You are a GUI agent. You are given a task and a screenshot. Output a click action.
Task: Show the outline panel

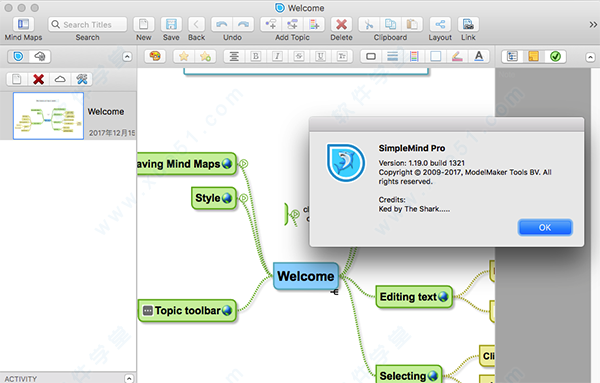tap(512, 57)
